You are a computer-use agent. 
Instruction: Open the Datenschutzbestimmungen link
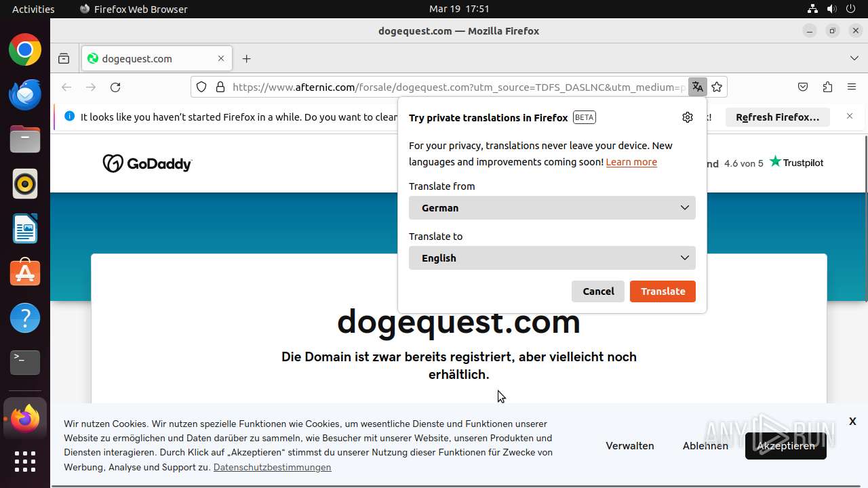(x=272, y=468)
